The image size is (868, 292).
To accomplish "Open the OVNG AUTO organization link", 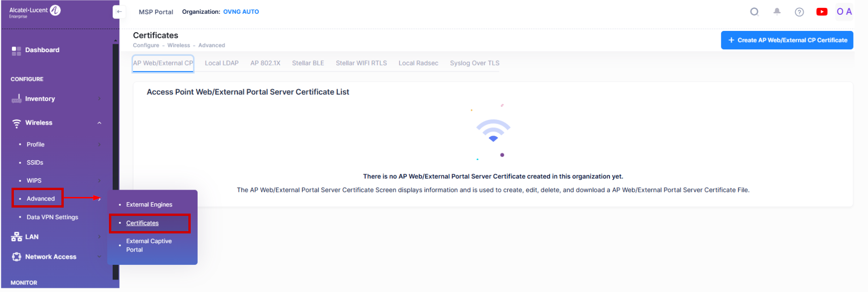I will 241,12.
